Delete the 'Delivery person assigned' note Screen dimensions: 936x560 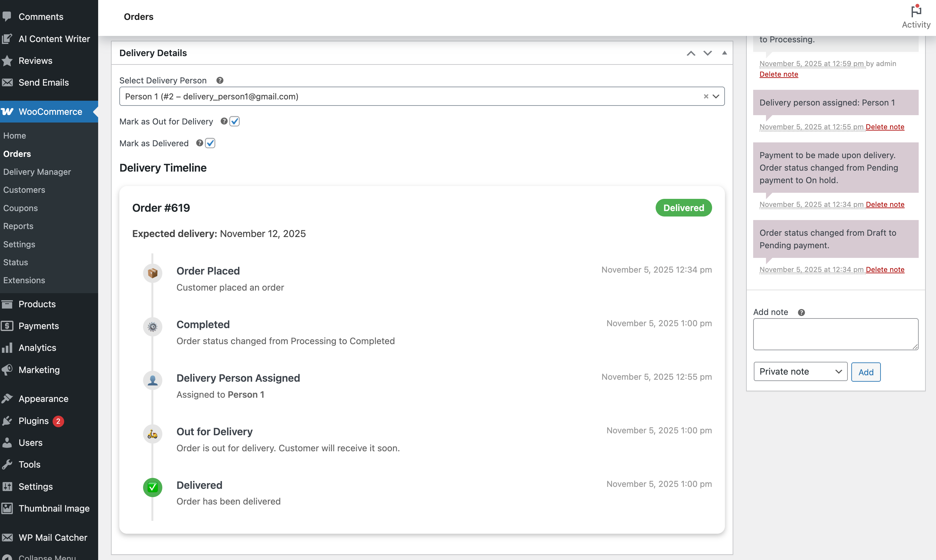[x=885, y=127]
